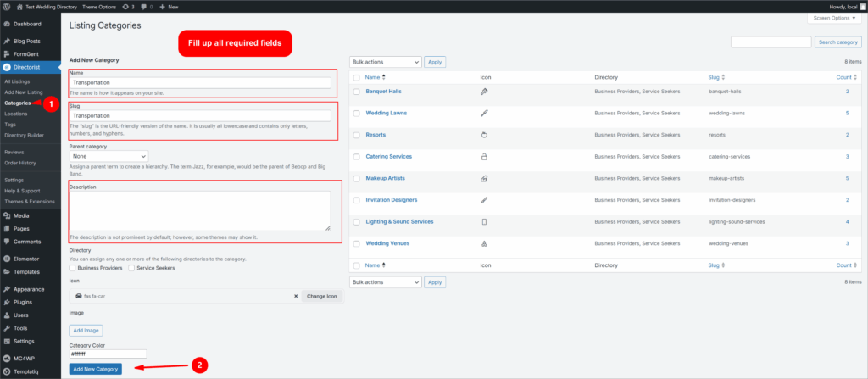Screen dimensions: 868x379
Task: Open Media from the sidebar icon
Action: point(7,216)
